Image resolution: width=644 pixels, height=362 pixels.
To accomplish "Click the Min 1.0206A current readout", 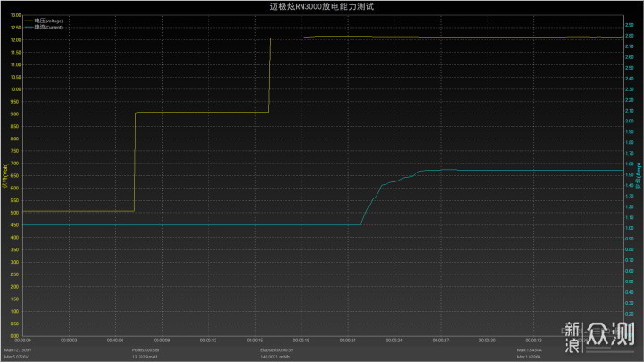I will point(529,357).
